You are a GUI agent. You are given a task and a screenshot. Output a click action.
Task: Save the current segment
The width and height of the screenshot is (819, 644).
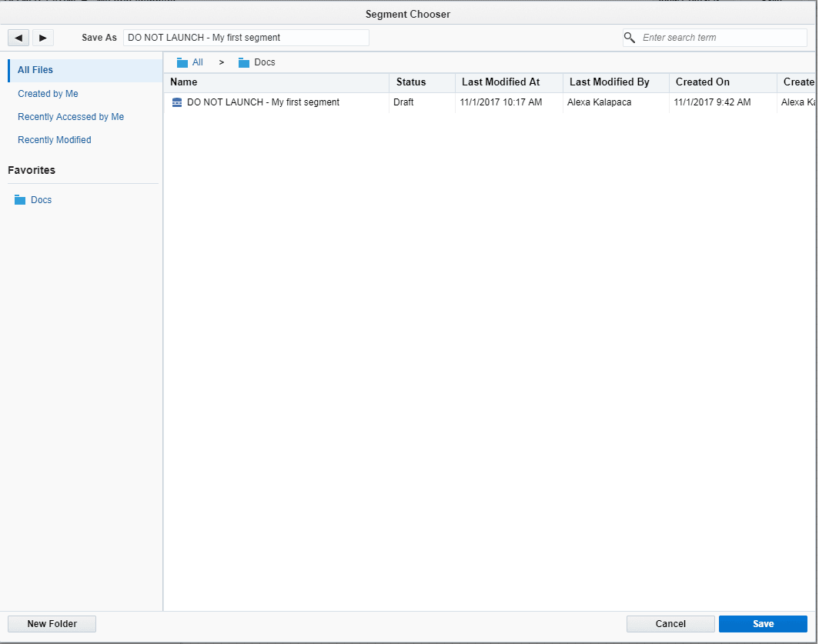pyautogui.click(x=762, y=623)
